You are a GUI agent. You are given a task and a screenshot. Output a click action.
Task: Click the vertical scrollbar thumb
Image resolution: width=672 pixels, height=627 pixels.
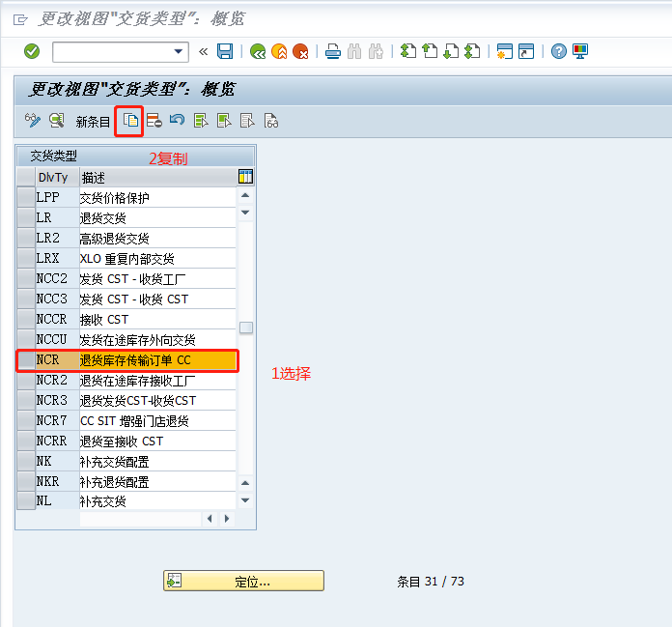click(246, 328)
